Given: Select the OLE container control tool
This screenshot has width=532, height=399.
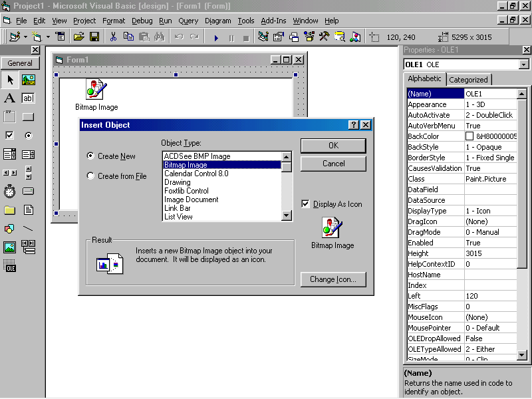Looking at the screenshot, I should (x=10, y=267).
